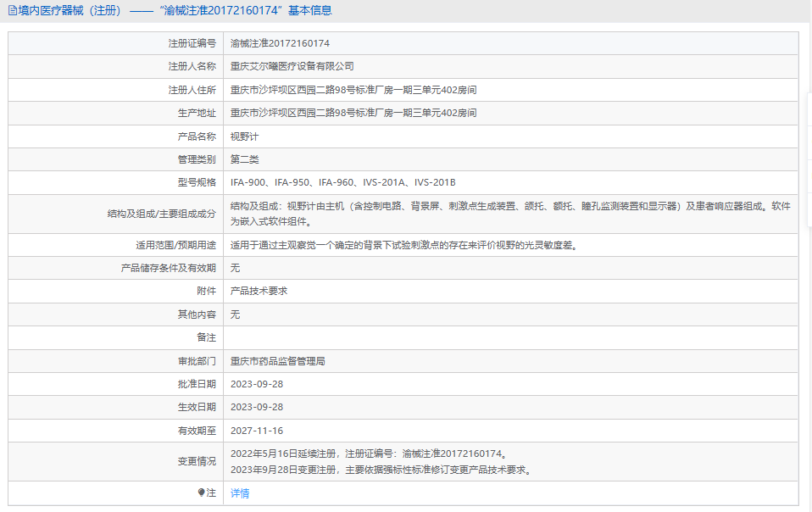
Task: Click the document icon beside the page title
Action: point(12,11)
